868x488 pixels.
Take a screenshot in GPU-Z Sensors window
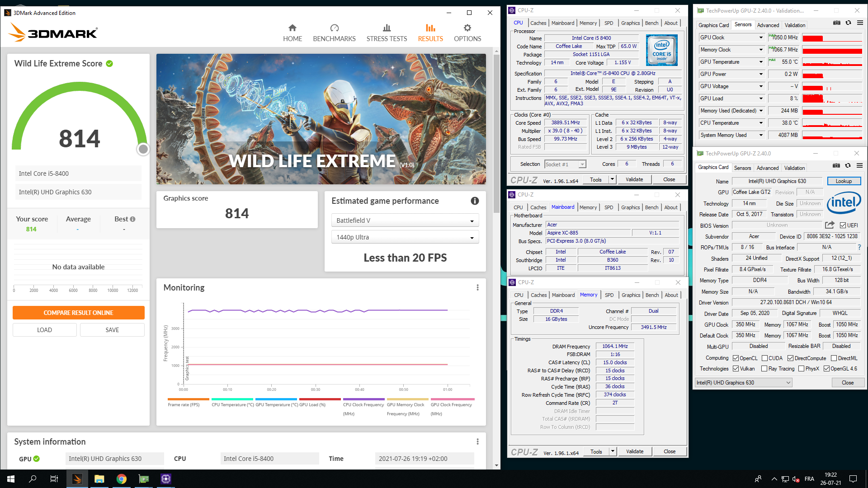coord(837,23)
